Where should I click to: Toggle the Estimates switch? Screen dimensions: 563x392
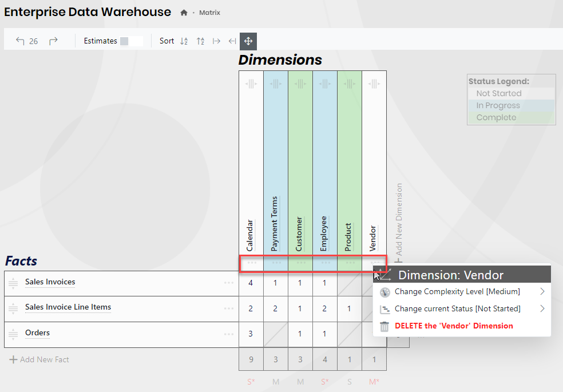tap(131, 41)
